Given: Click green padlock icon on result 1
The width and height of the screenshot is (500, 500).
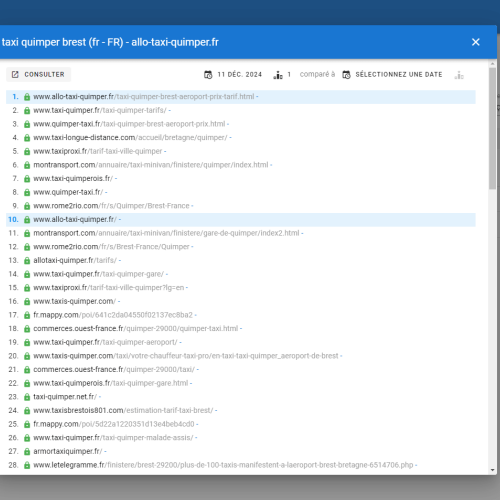Looking at the screenshot, I should (x=27, y=97).
